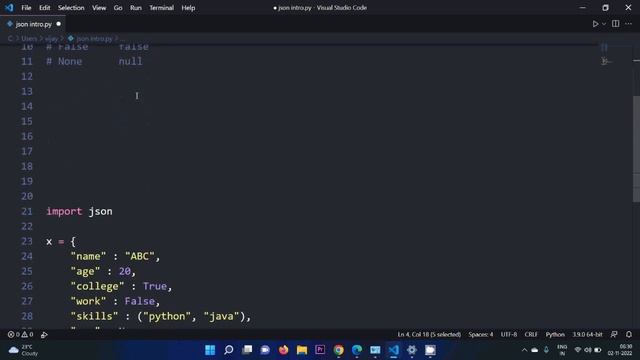Click the "name" key on line 24
The width and height of the screenshot is (640, 360).
[88, 256]
